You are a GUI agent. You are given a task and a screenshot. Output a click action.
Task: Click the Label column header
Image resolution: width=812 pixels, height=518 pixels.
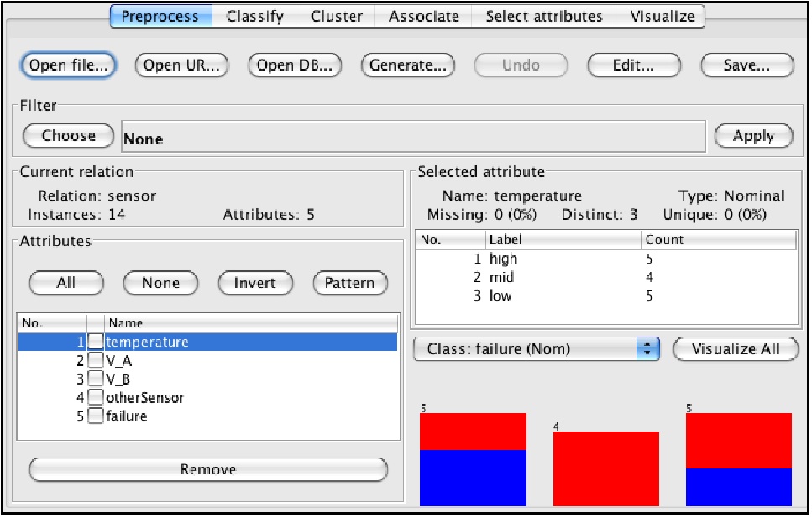point(563,239)
